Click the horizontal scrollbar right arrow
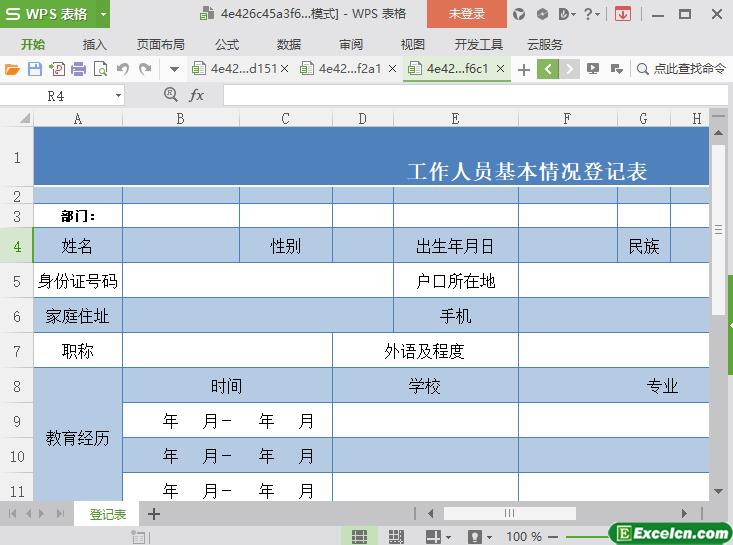This screenshot has height=545, width=733. [684, 513]
